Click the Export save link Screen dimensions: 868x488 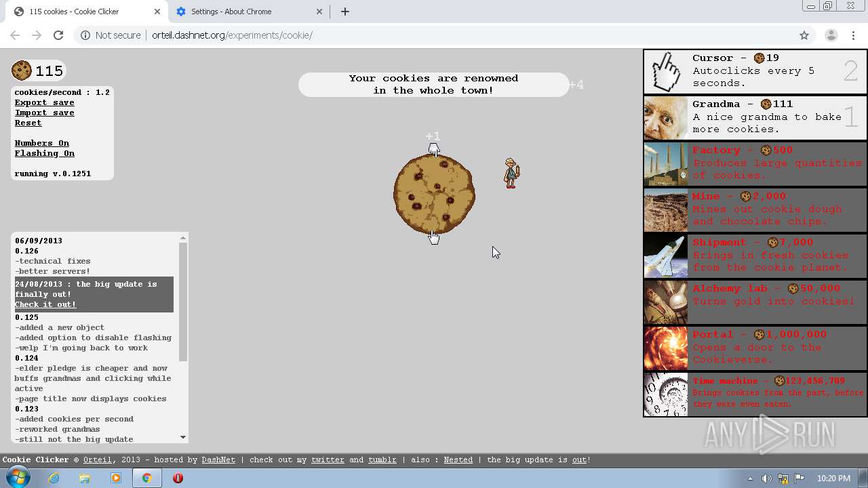[45, 102]
